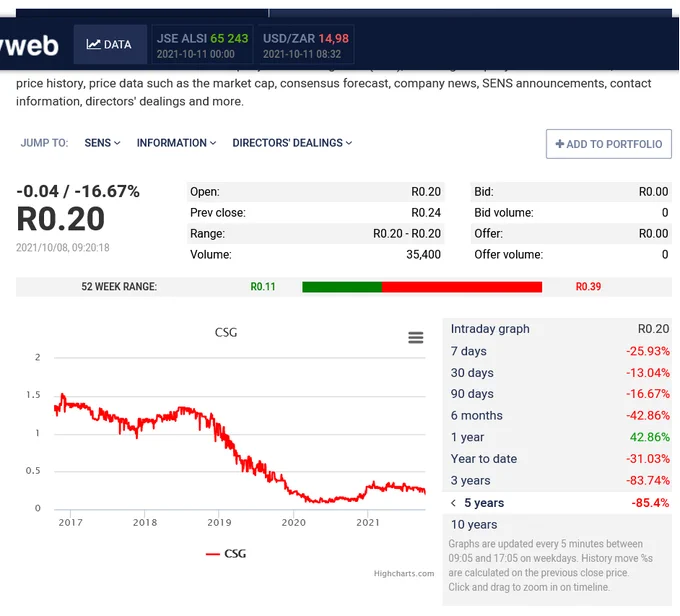Click the Prev close value R0.24

tap(426, 213)
